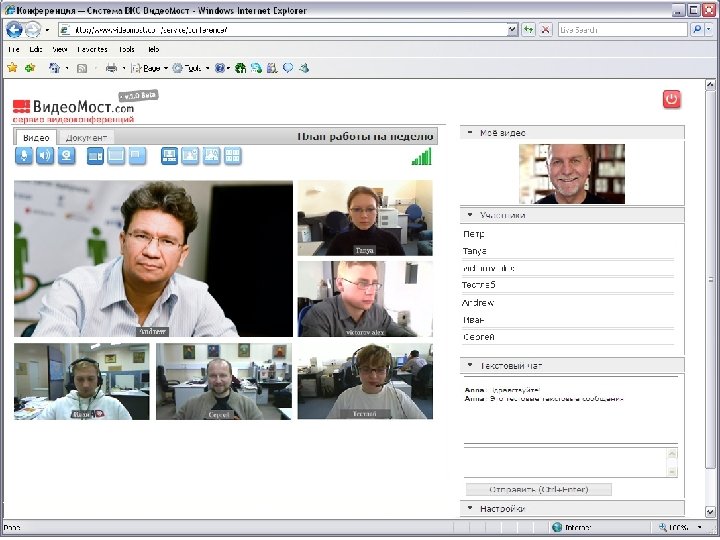Viewport: 720px width, 540px height.
Task: Click the speech bubble messenger toolbar icon
Action: [x=288, y=68]
